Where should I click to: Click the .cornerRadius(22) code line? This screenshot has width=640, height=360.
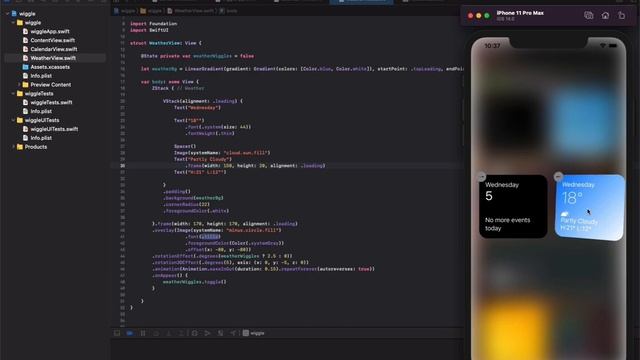pyautogui.click(x=186, y=204)
